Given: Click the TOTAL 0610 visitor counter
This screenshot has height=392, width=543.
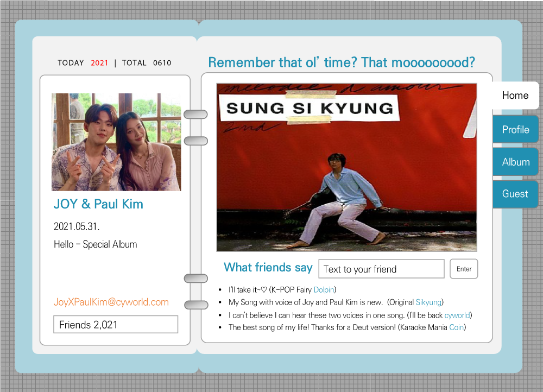Looking at the screenshot, I should (147, 62).
